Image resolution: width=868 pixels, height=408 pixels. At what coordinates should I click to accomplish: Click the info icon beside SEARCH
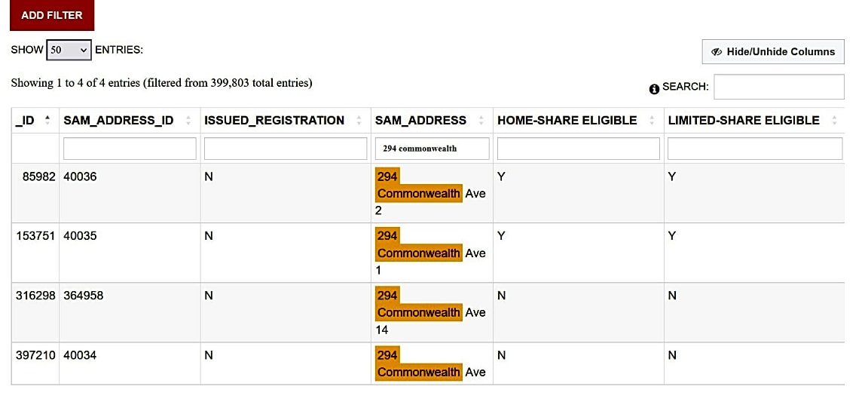(x=654, y=88)
